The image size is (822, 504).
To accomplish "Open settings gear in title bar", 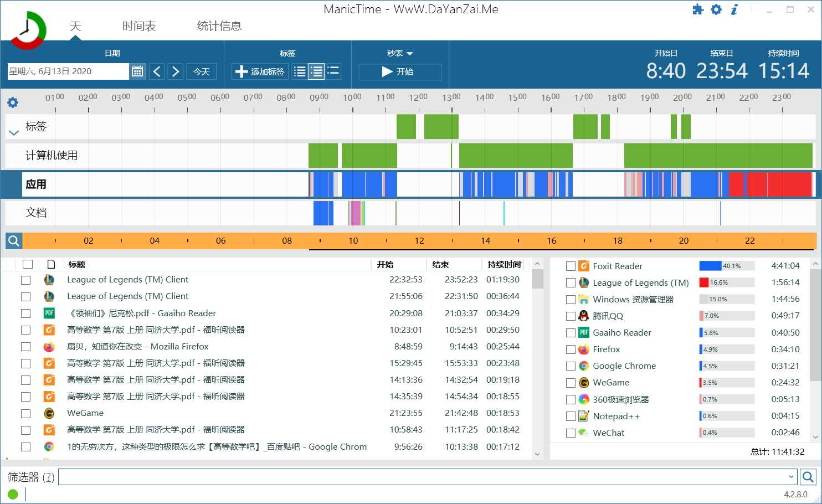I will 716,9.
